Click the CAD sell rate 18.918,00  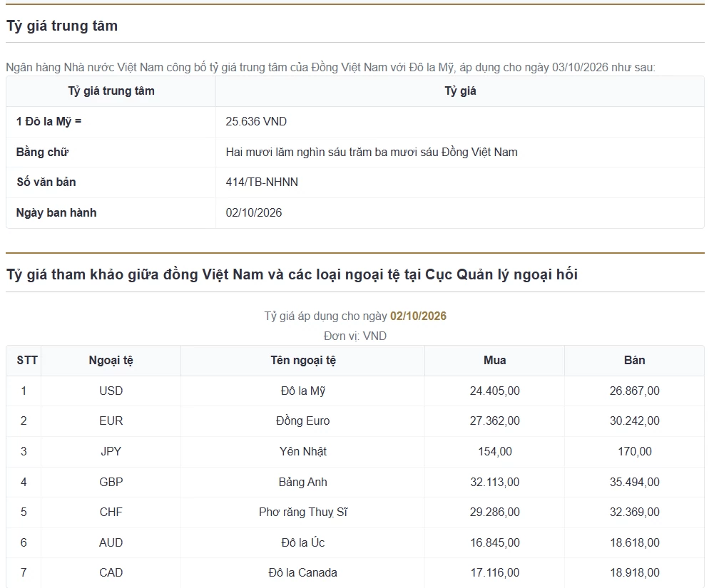click(634, 572)
